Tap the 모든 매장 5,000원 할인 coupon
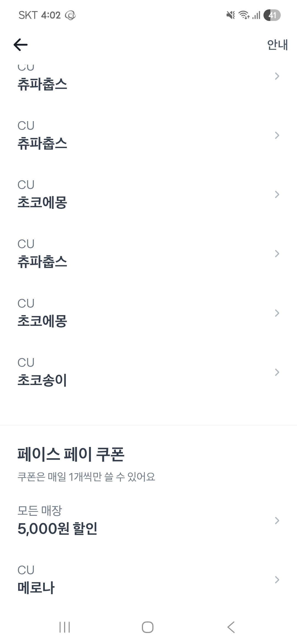Image resolution: width=297 pixels, height=644 pixels. click(57, 528)
